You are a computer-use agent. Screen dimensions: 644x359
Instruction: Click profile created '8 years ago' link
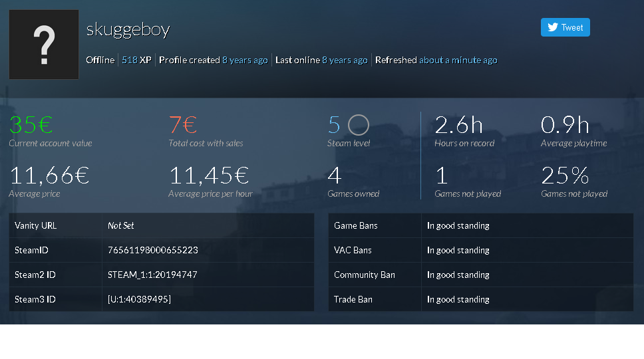pos(245,60)
